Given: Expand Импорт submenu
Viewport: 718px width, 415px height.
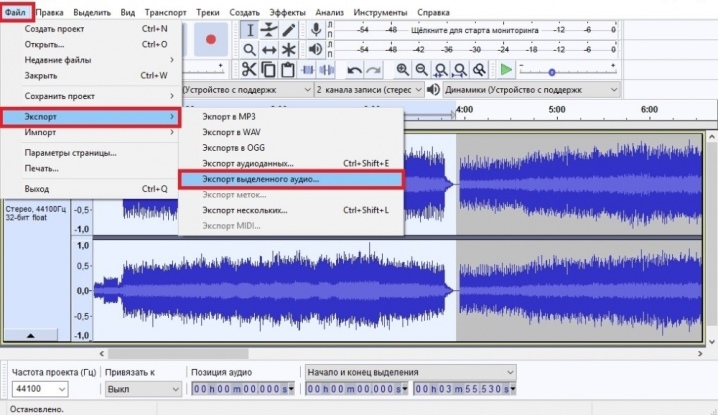Looking at the screenshot, I should [91, 132].
